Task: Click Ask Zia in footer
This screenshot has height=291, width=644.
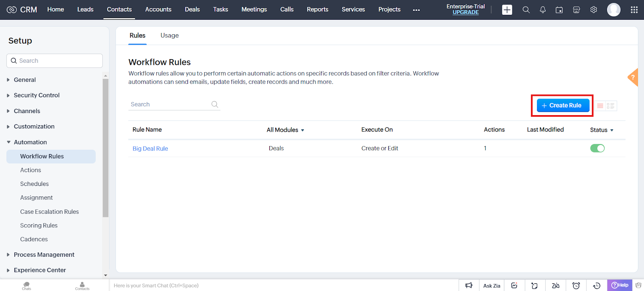Action: point(491,286)
